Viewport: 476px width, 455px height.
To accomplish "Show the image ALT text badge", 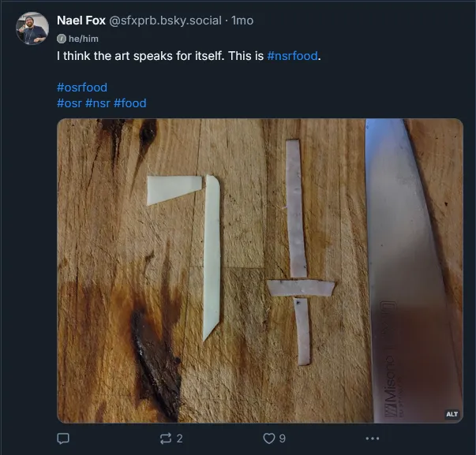I will coord(452,414).
